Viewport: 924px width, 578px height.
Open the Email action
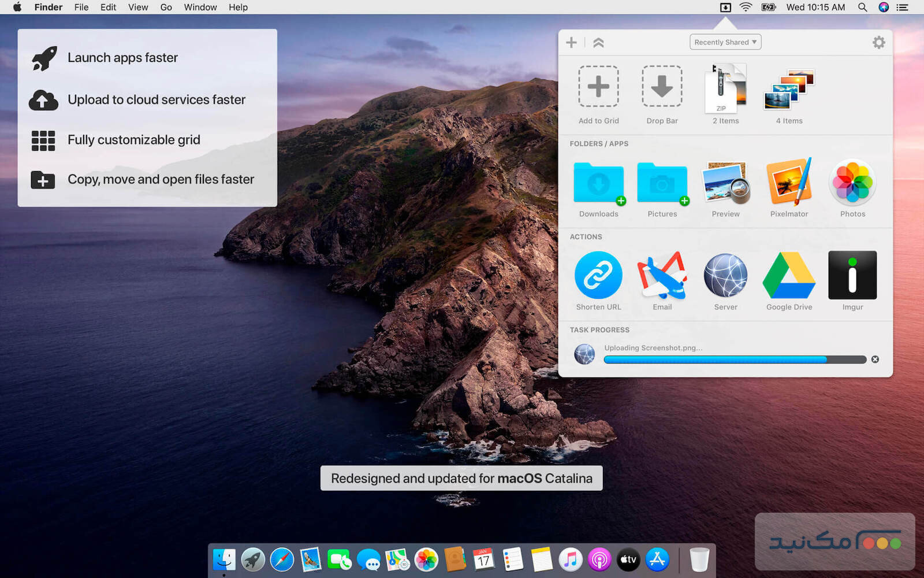click(662, 275)
